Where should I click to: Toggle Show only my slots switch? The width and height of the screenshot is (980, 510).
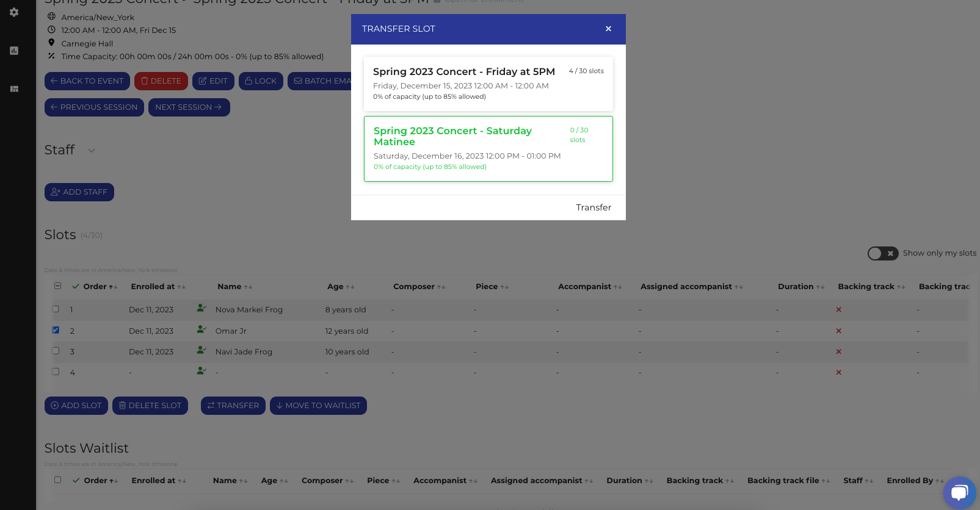[882, 253]
